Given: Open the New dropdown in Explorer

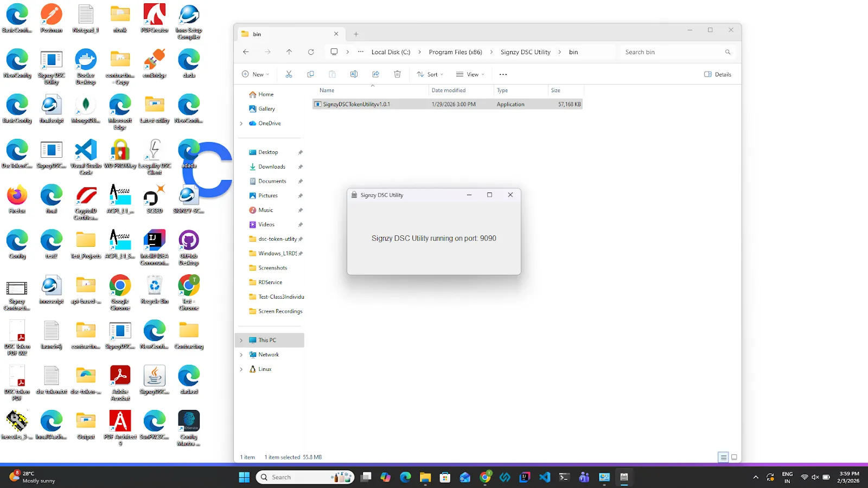Looking at the screenshot, I should [256, 74].
